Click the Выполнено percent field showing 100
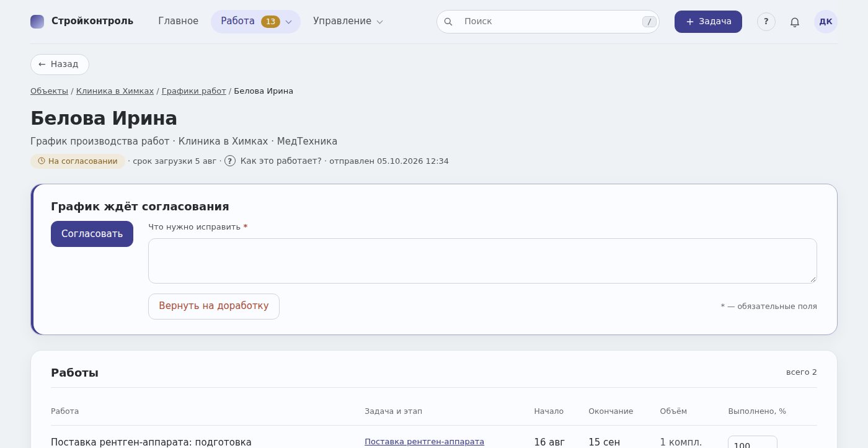The width and height of the screenshot is (868, 448). coord(752,442)
